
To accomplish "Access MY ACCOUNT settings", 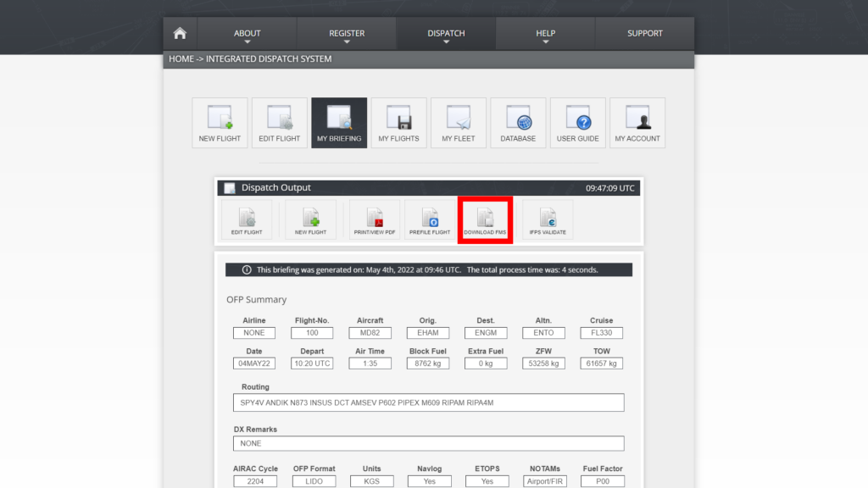I will [637, 122].
